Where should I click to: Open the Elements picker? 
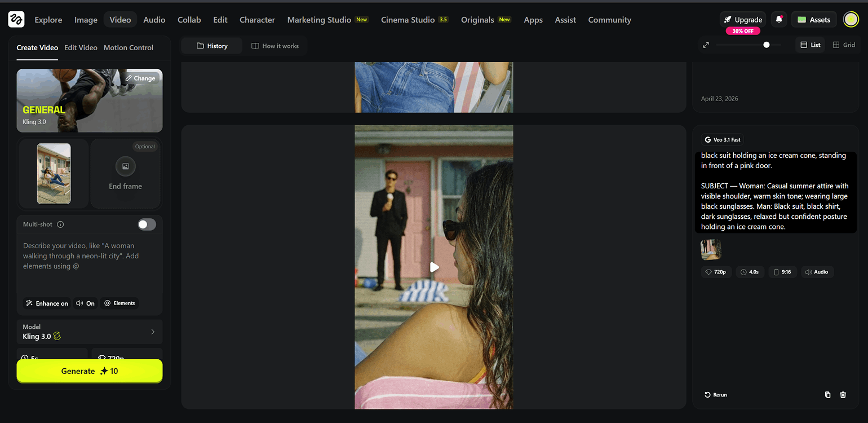point(119,303)
